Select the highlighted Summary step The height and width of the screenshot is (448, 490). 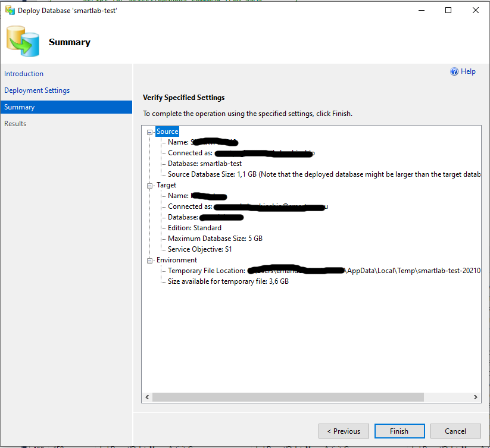pos(20,106)
